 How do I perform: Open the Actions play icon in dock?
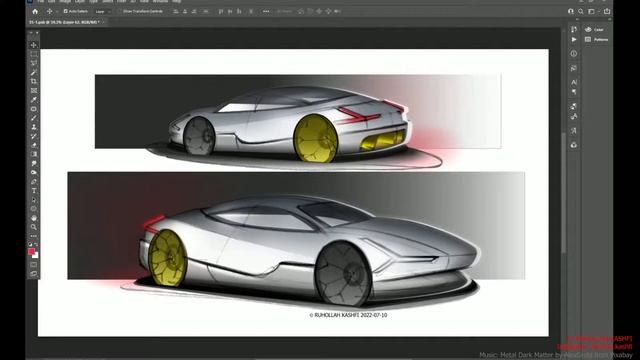tap(574, 40)
